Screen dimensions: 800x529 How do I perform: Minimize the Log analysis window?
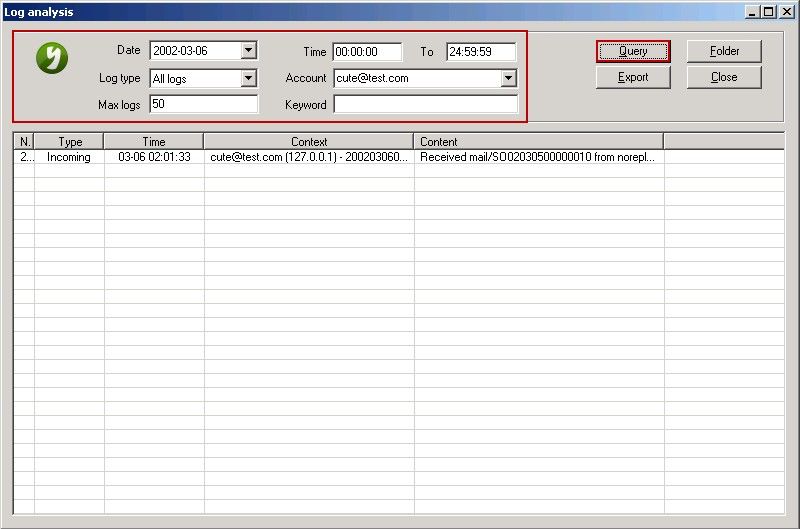(x=753, y=12)
